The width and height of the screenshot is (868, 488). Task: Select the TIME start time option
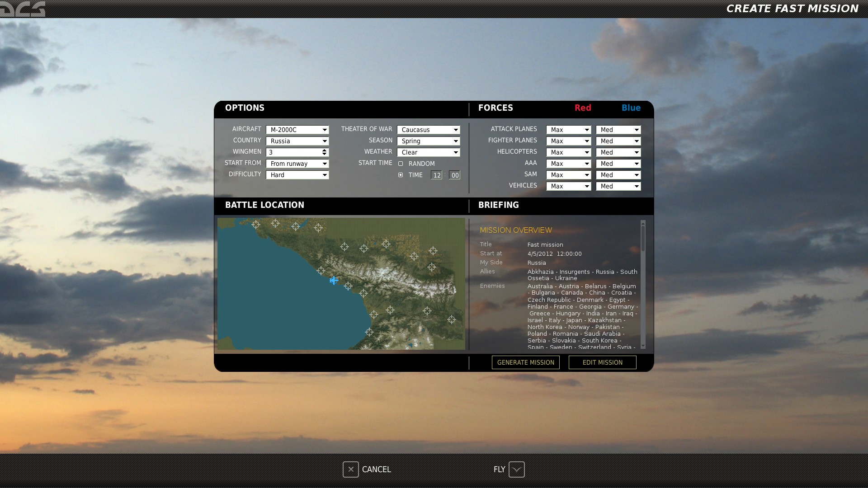[x=401, y=175]
